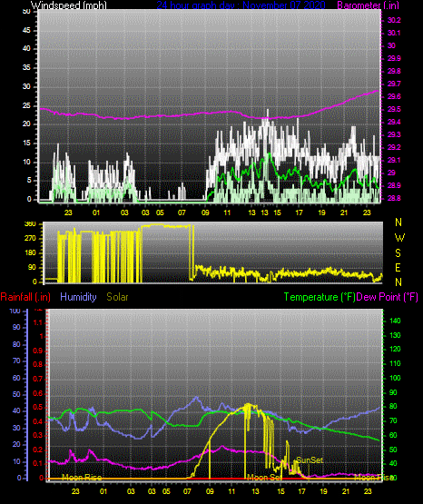Image resolution: width=423 pixels, height=504 pixels.
Task: Click the "60" humidity axis value
Action: point(16,379)
